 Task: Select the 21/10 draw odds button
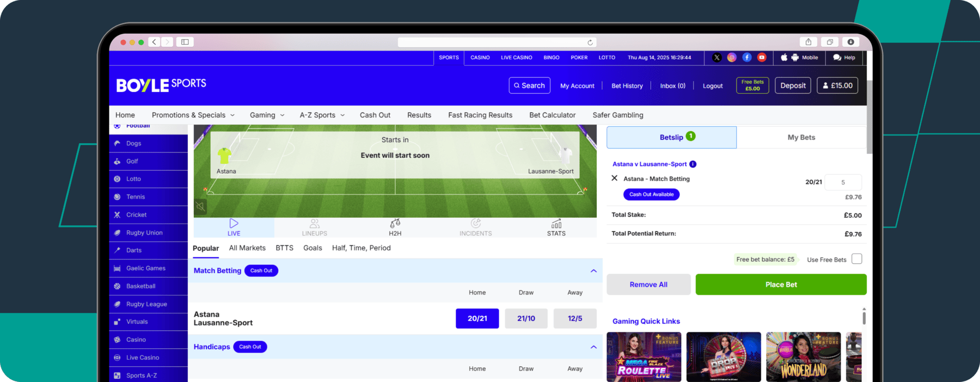[526, 318]
